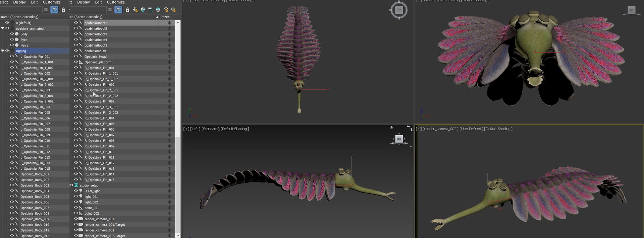644x238 pixels.
Task: Click the explorer scrollbar up arrow
Action: [178, 23]
